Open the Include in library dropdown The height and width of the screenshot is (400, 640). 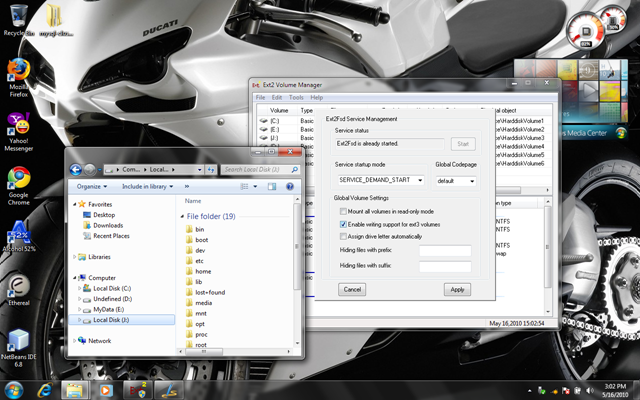coord(147,187)
